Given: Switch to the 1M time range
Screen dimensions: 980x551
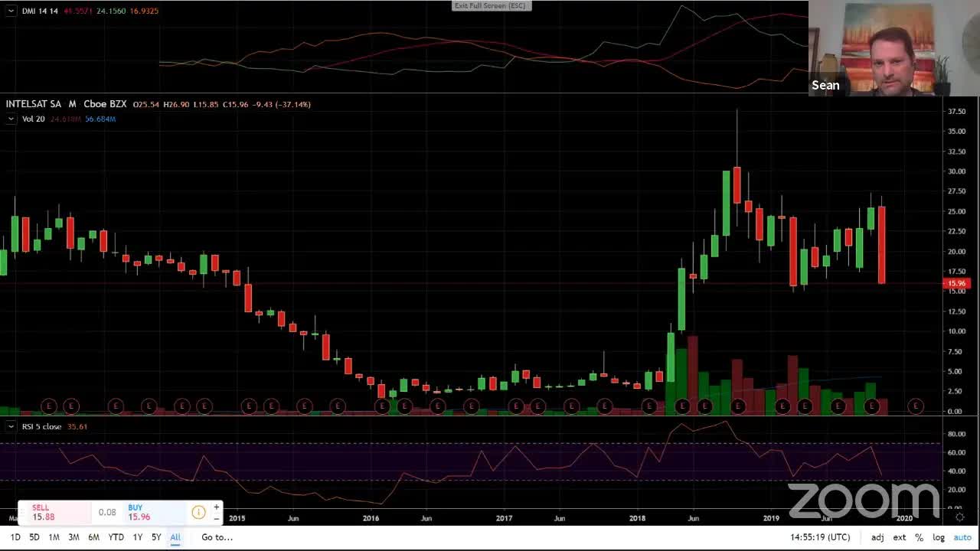Looking at the screenshot, I should point(54,537).
